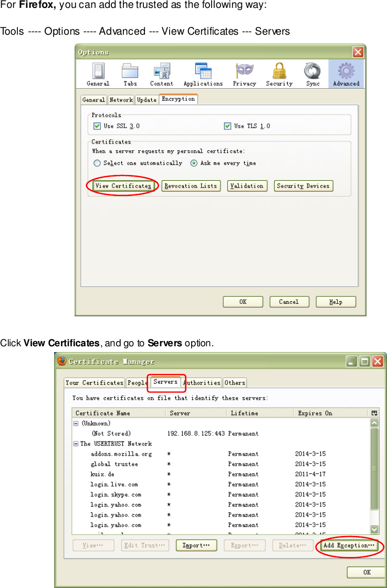This screenshot has width=387, height=588.
Task: Click the Delete button
Action: click(x=293, y=545)
